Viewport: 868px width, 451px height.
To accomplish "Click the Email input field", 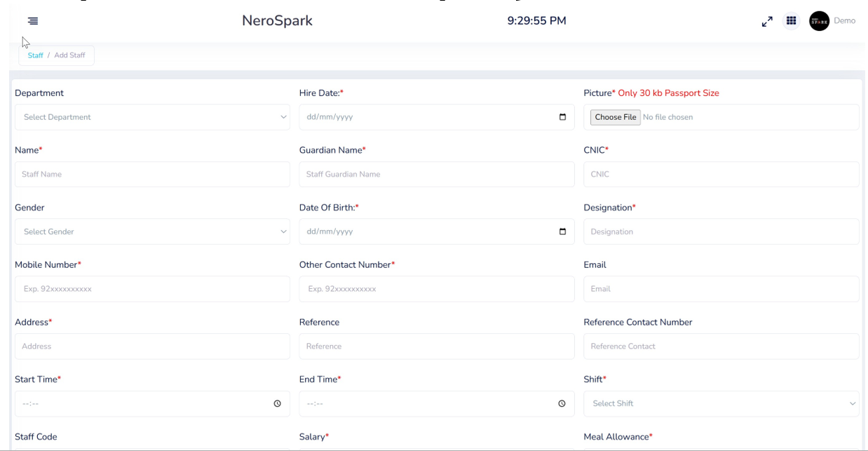I will [x=721, y=289].
